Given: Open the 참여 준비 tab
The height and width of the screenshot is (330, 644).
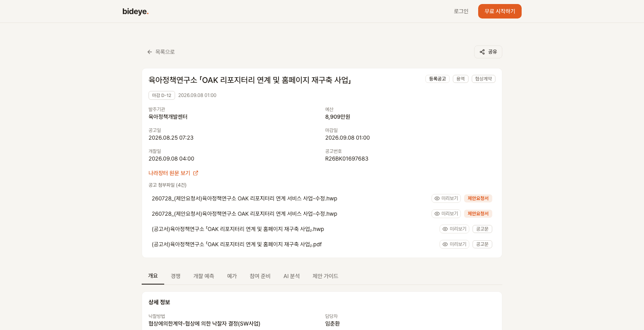Looking at the screenshot, I should pos(260,276).
